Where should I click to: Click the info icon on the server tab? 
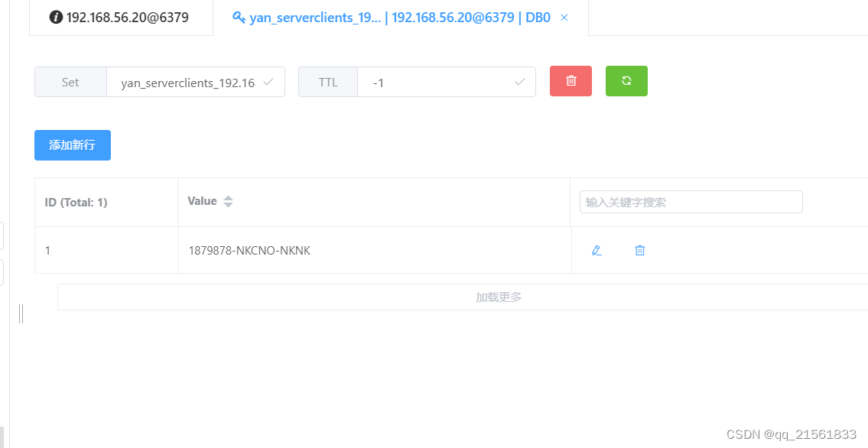tap(57, 17)
